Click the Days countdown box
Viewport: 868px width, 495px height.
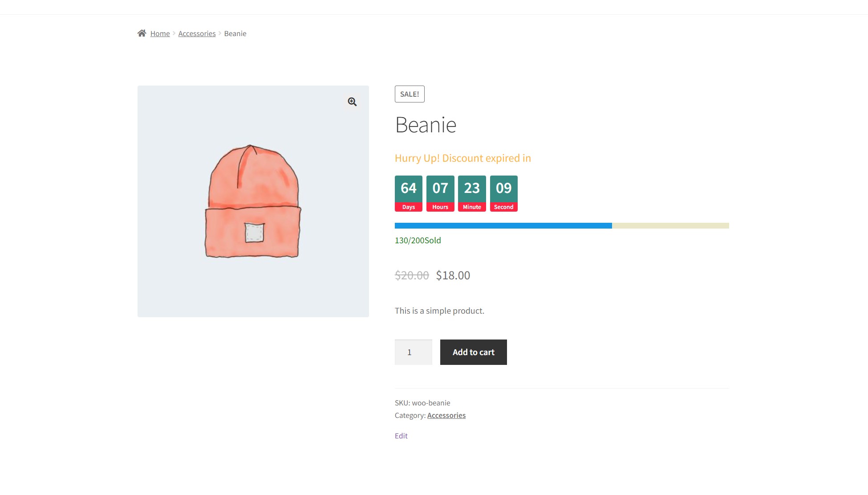click(x=408, y=193)
